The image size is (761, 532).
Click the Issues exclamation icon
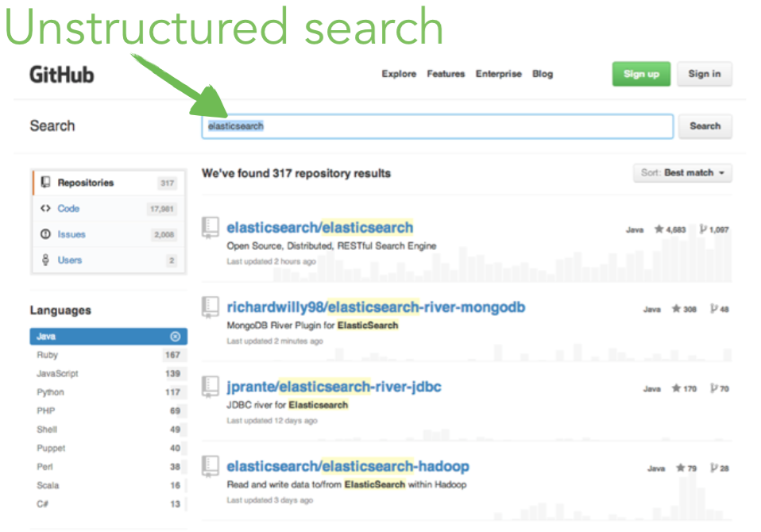tap(45, 233)
